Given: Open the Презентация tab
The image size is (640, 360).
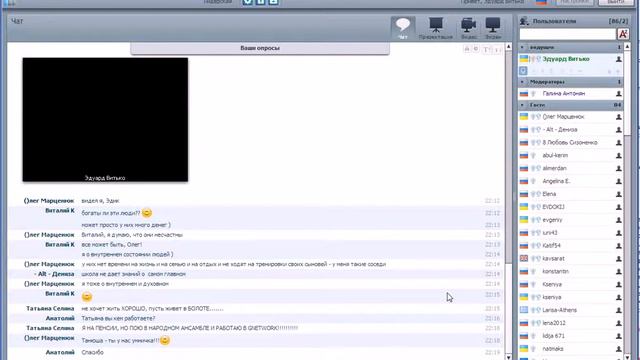Looking at the screenshot, I should (x=436, y=29).
